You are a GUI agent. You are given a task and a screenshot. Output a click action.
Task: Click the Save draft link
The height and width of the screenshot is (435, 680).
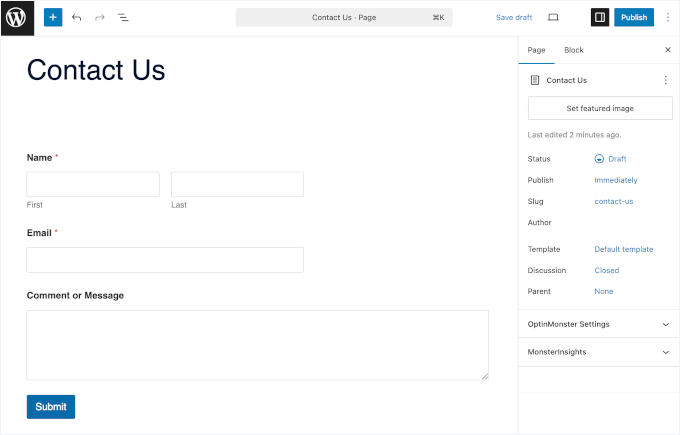coord(514,17)
